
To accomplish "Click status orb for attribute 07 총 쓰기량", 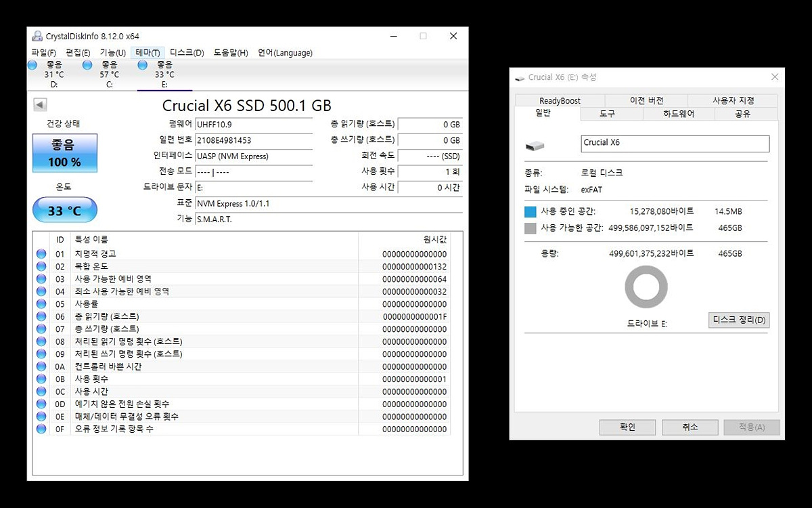I will (x=41, y=329).
